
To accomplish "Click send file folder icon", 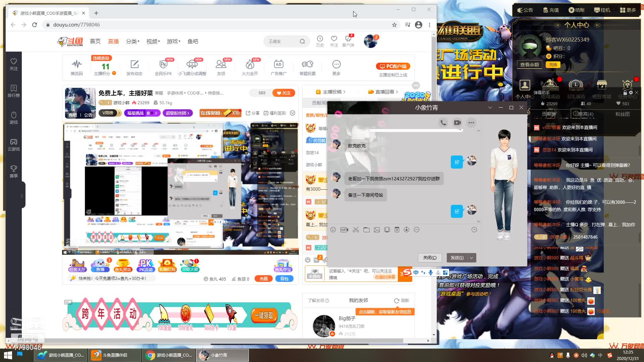I will pos(366,230).
